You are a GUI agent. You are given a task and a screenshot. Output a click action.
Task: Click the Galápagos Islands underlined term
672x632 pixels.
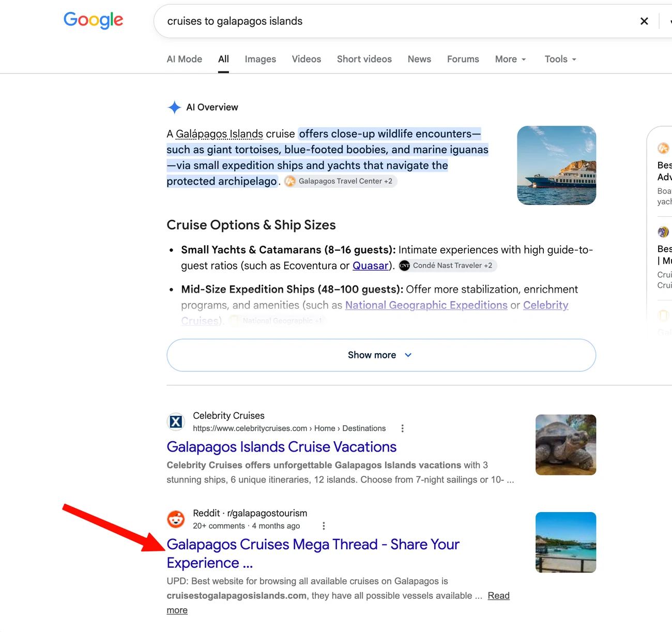tap(219, 134)
